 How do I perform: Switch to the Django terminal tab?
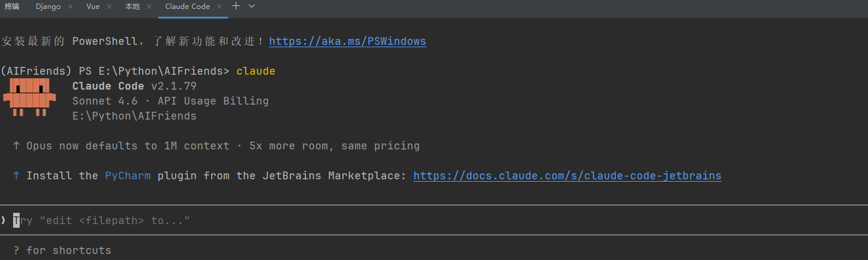(48, 6)
